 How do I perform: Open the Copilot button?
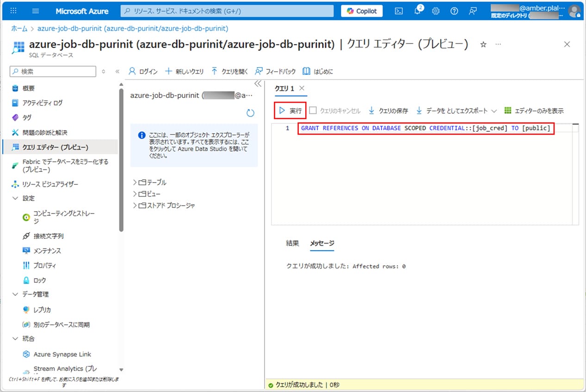(362, 11)
